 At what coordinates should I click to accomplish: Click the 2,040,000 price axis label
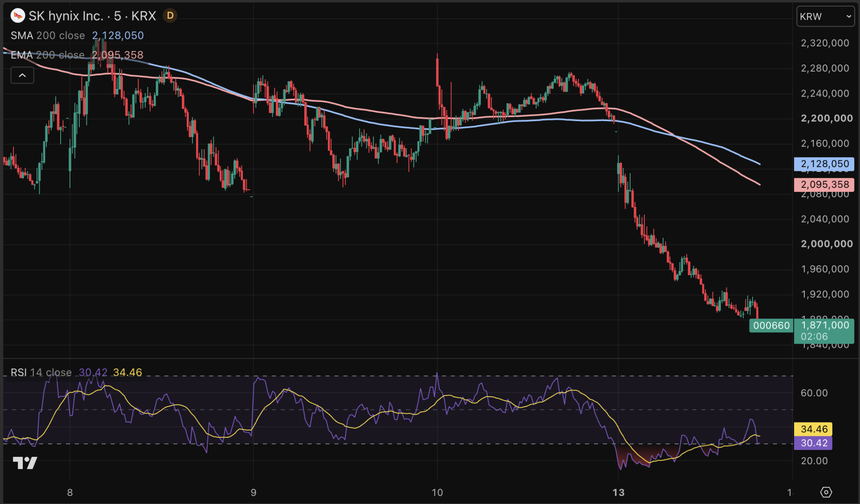[x=825, y=219]
